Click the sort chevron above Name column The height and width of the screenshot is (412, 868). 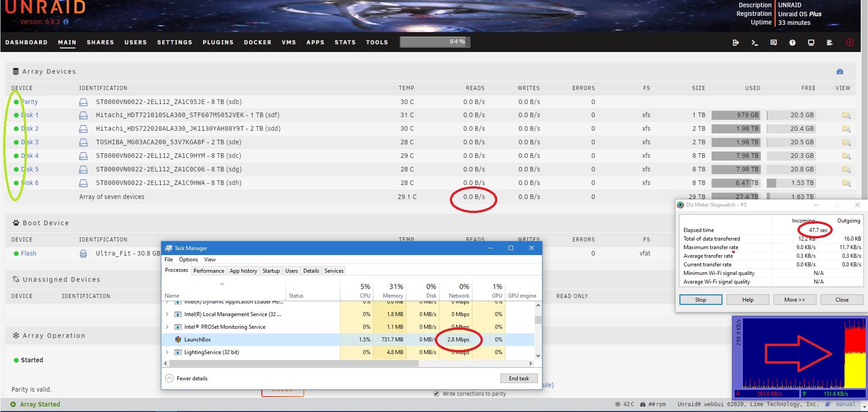pos(222,284)
